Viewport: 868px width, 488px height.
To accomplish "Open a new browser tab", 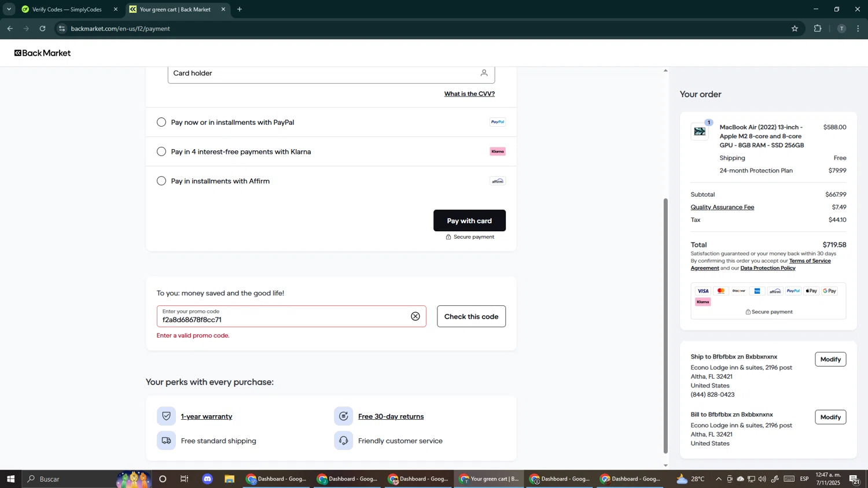I will point(240,9).
